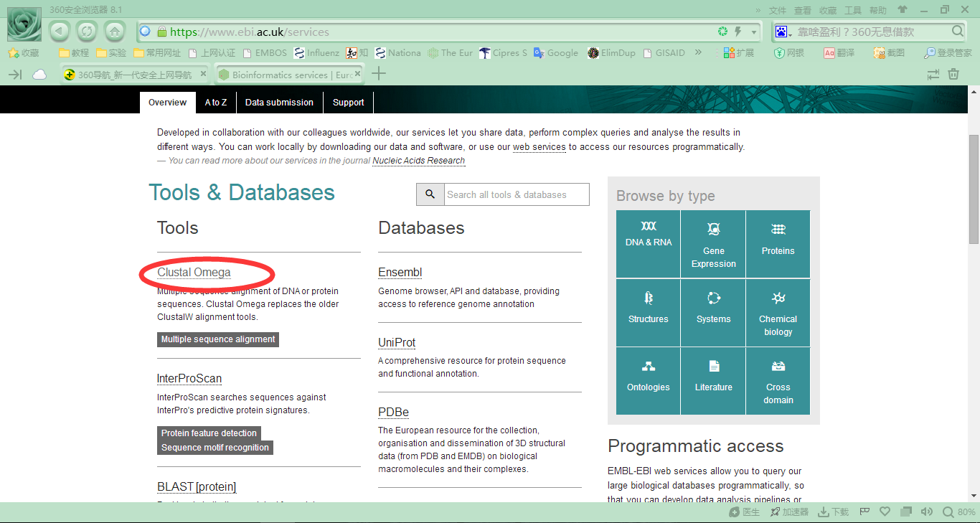Image resolution: width=980 pixels, height=523 pixels.
Task: Open the 教程 bookmark folder
Action: 74,53
